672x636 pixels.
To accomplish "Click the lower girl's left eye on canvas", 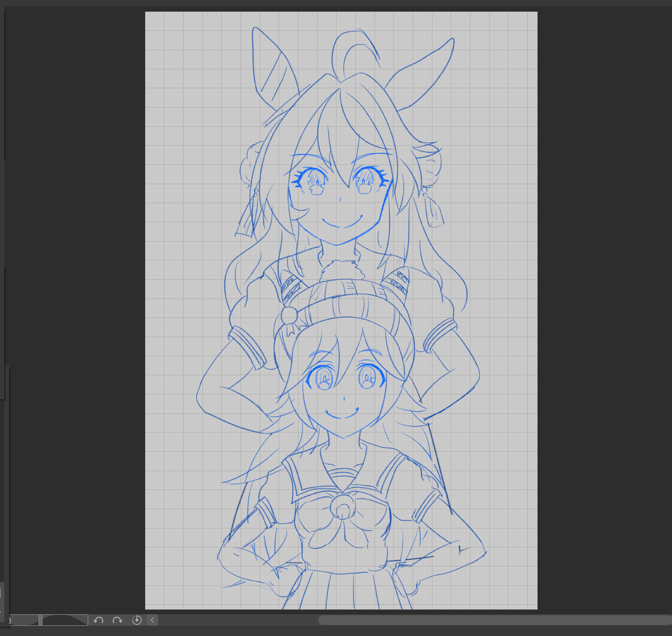I will coord(323,379).
